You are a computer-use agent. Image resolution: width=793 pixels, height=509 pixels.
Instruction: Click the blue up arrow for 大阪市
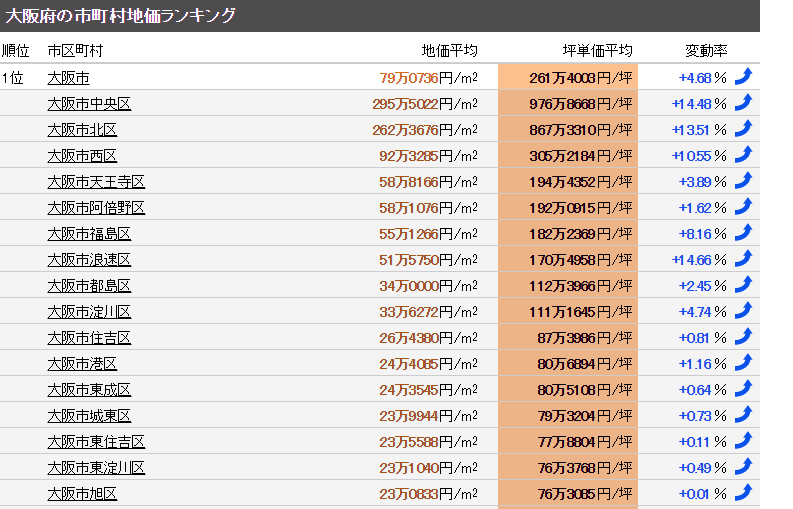743,77
